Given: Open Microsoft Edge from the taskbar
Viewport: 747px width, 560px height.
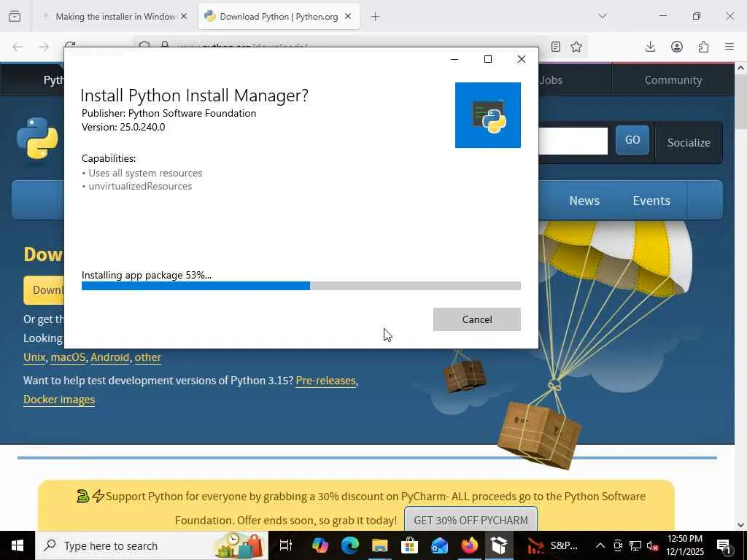Looking at the screenshot, I should 349,545.
